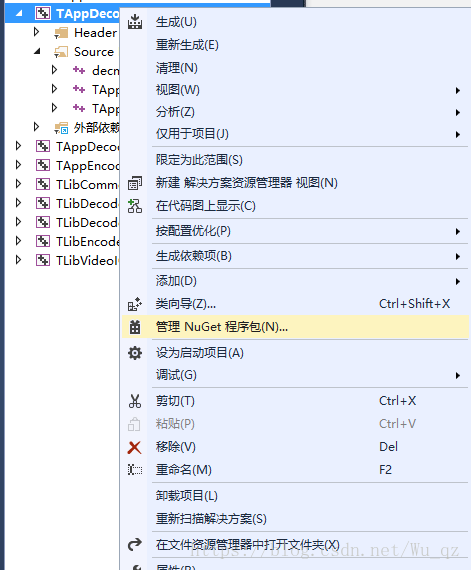
Task: Collapse the Source folder
Action: click(x=37, y=52)
